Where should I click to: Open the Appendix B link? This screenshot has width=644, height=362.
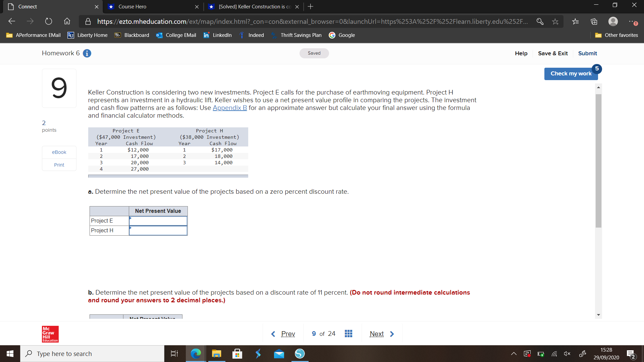tap(230, 108)
